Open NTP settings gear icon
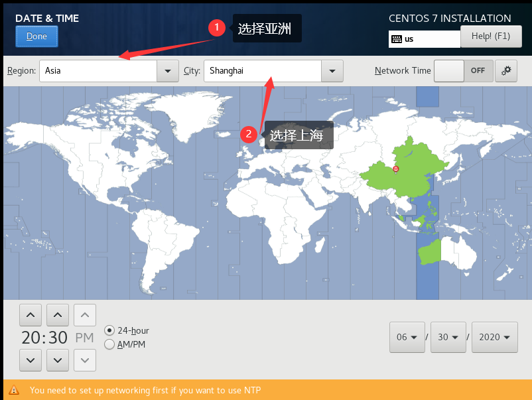Viewport: 532px width, 400px height. click(506, 71)
